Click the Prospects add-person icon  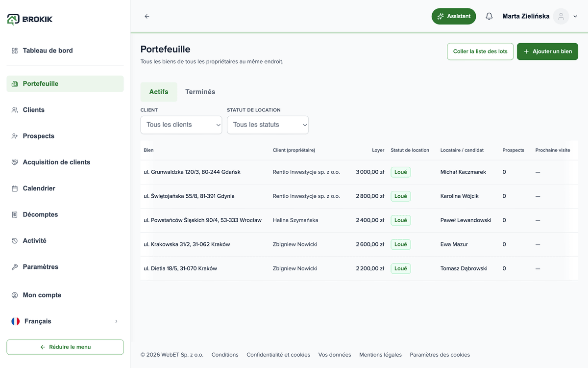tap(15, 136)
